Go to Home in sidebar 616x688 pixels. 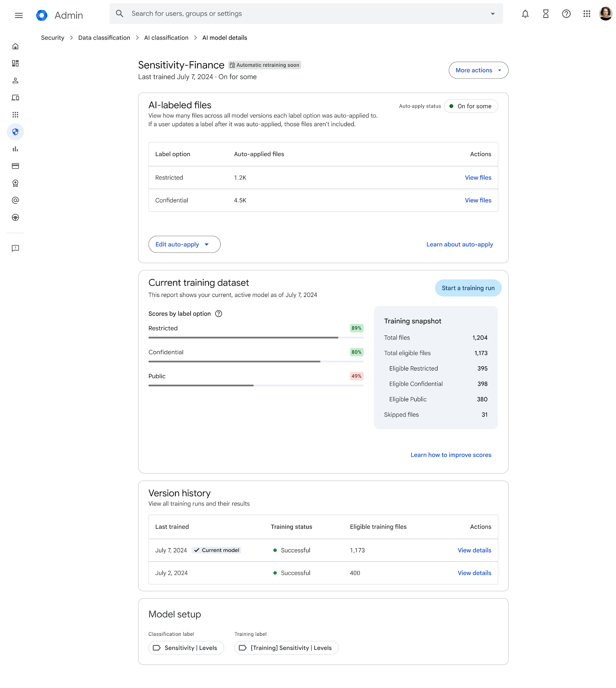[x=15, y=46]
